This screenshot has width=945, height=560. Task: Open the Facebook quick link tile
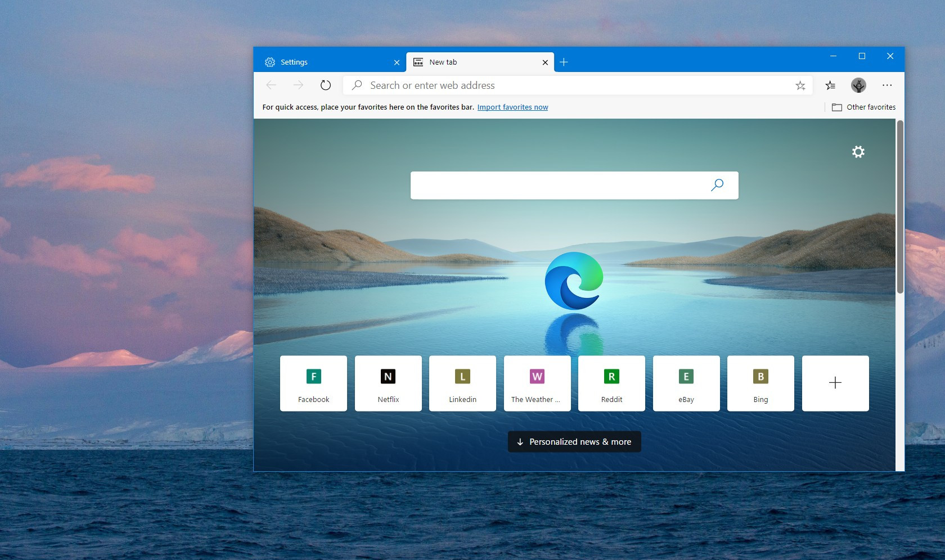(313, 383)
